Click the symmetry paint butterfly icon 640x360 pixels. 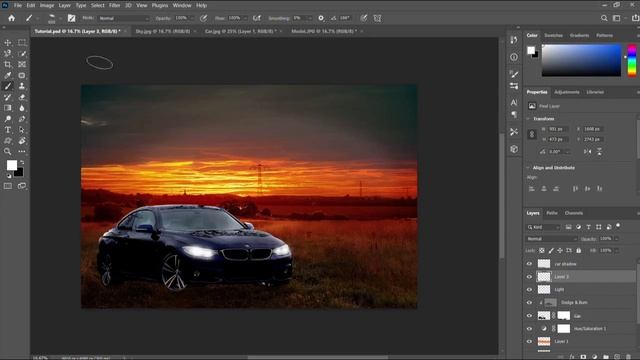378,18
